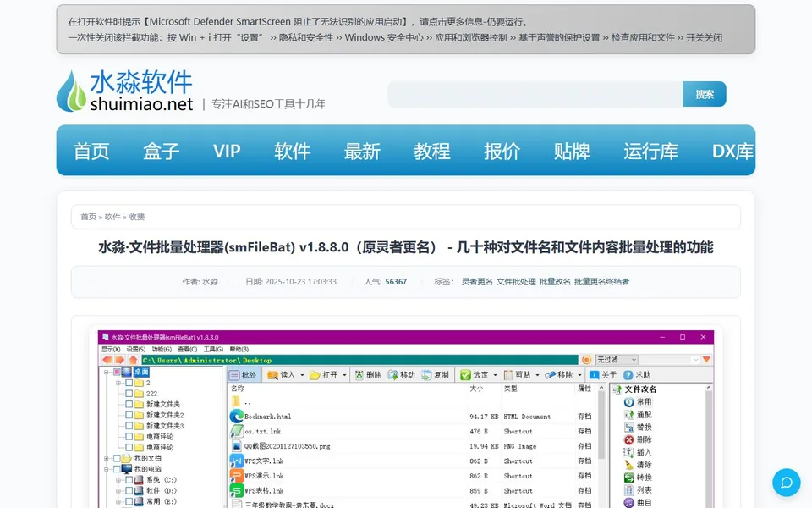812x508 pixels.
Task: Select 常用 in the 文件改名 panel
Action: click(x=638, y=401)
